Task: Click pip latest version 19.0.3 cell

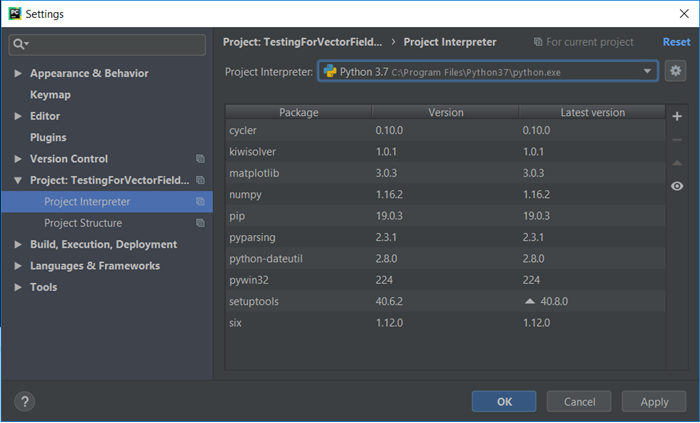Action: 536,216
